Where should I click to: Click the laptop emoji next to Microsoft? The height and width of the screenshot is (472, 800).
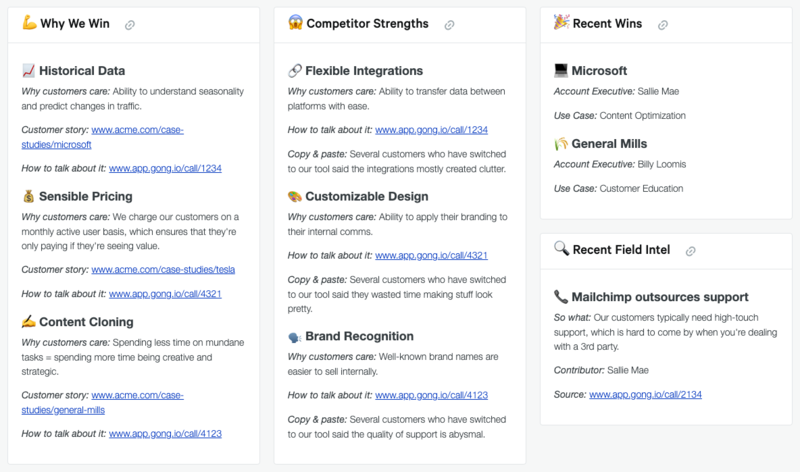click(x=561, y=71)
